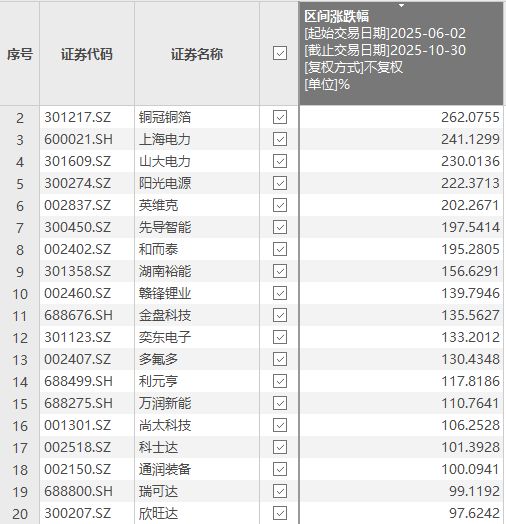Toggle the checkbox in the 利元亨 row

pyautogui.click(x=280, y=381)
